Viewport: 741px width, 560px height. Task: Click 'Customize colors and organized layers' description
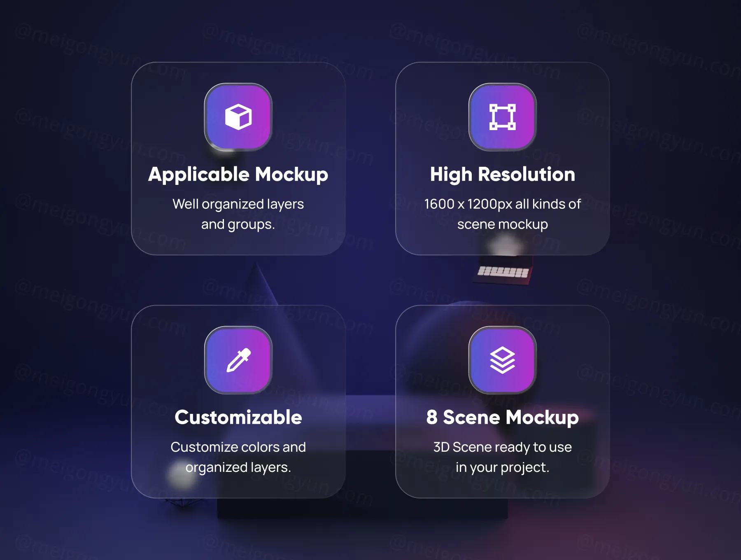pyautogui.click(x=238, y=457)
